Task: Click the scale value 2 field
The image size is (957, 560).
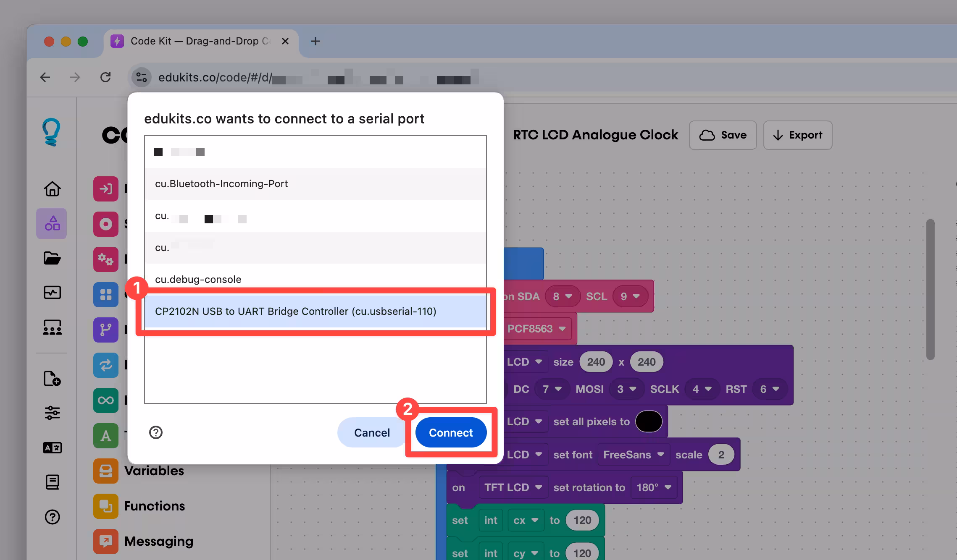Action: 721,455
